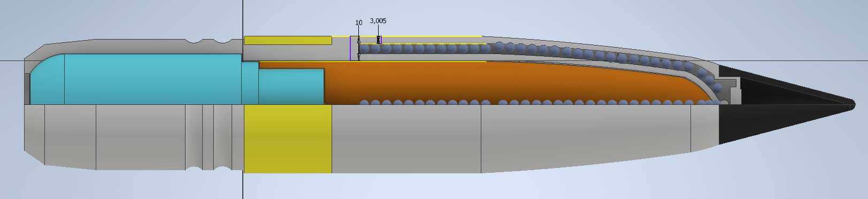Select the lower row of steel balls
This screenshot has height=199, width=868.
(540, 103)
